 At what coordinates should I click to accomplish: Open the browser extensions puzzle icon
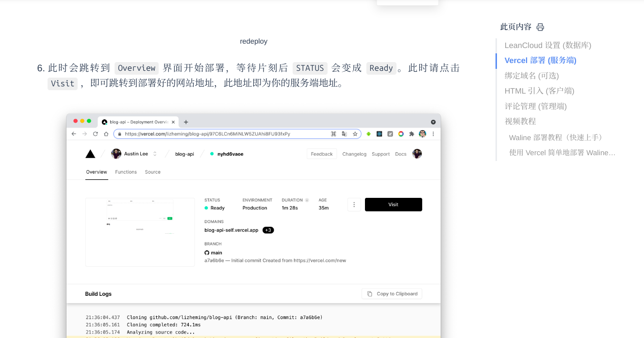[412, 134]
